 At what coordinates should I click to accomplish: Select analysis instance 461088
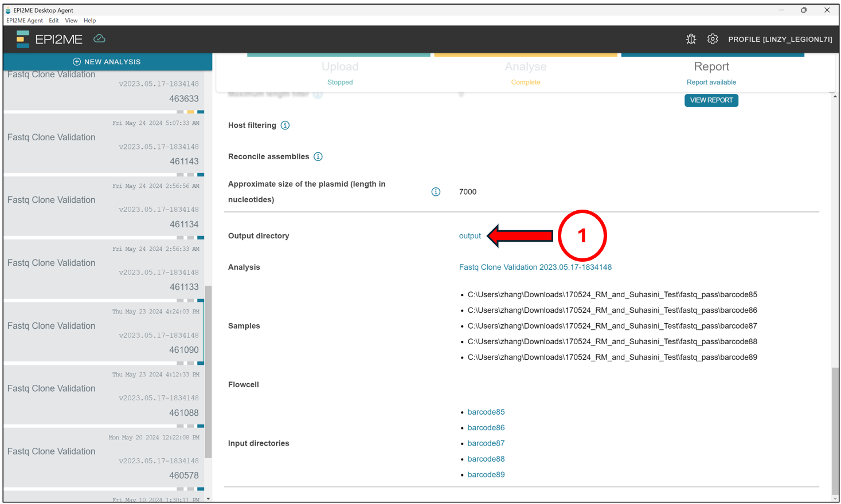(104, 395)
